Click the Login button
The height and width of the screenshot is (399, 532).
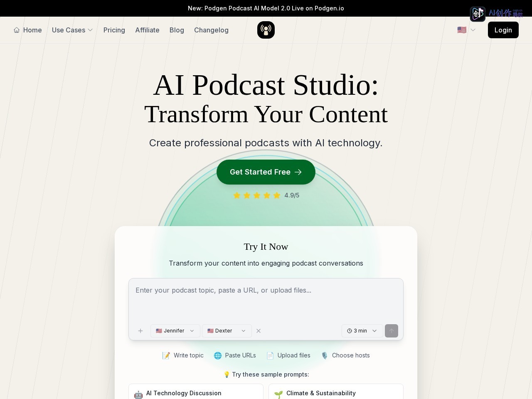click(x=503, y=30)
